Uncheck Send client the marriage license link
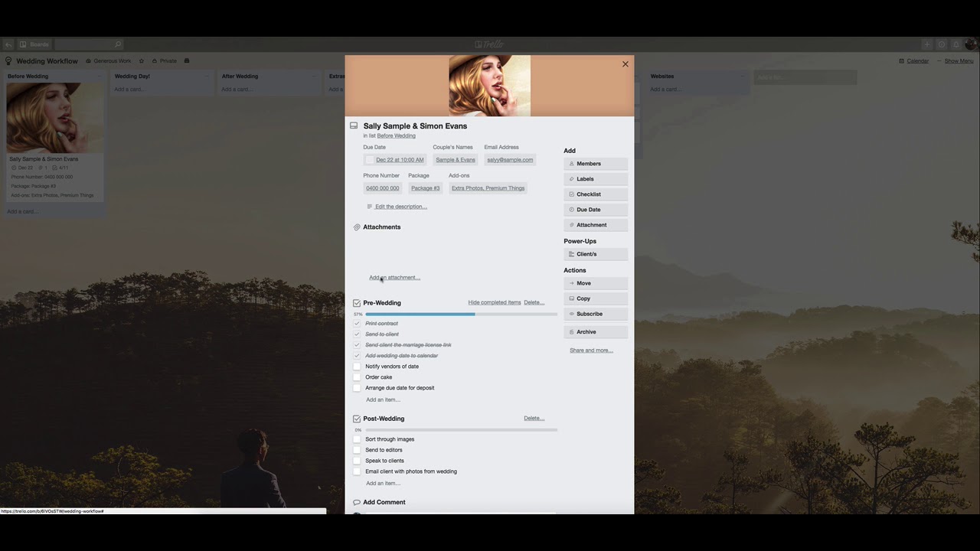 [357, 345]
